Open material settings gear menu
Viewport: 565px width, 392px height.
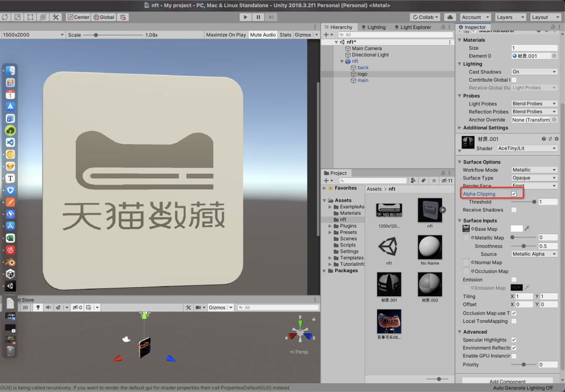(x=557, y=139)
